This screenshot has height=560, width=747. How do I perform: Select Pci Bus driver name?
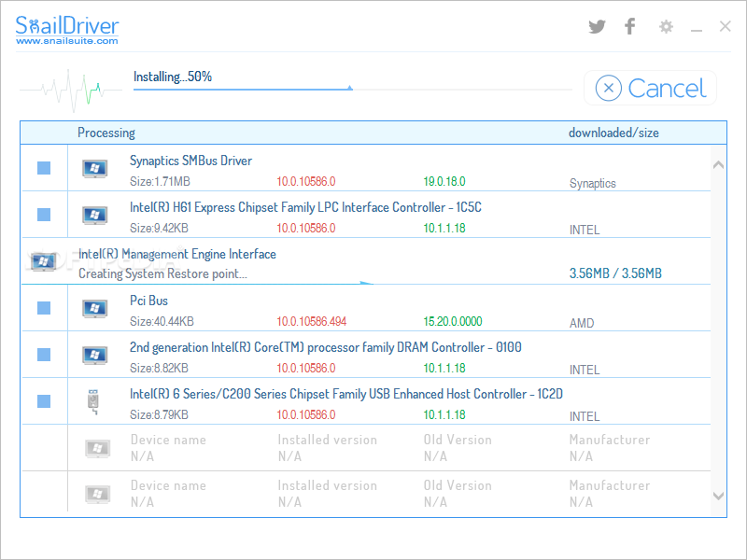[x=148, y=301]
